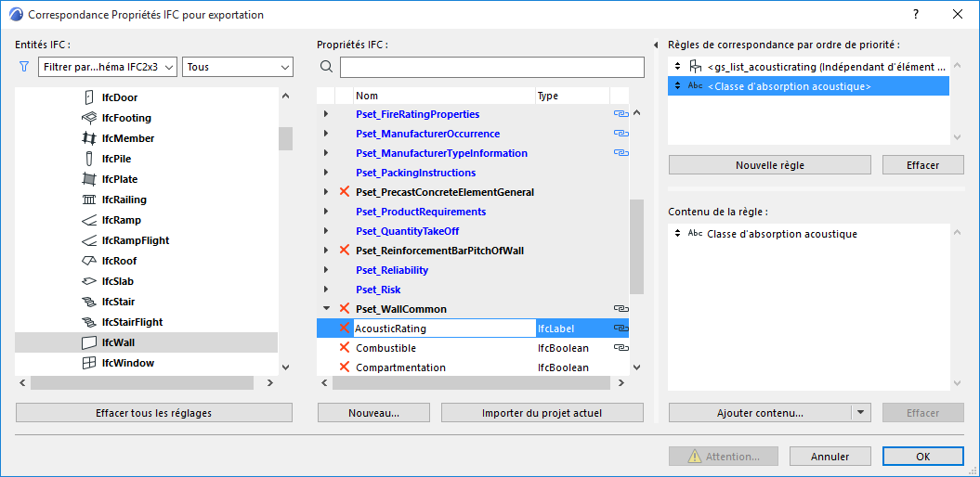Image resolution: width=980 pixels, height=477 pixels.
Task: Toggle red X on Combustible property
Action: tap(344, 347)
